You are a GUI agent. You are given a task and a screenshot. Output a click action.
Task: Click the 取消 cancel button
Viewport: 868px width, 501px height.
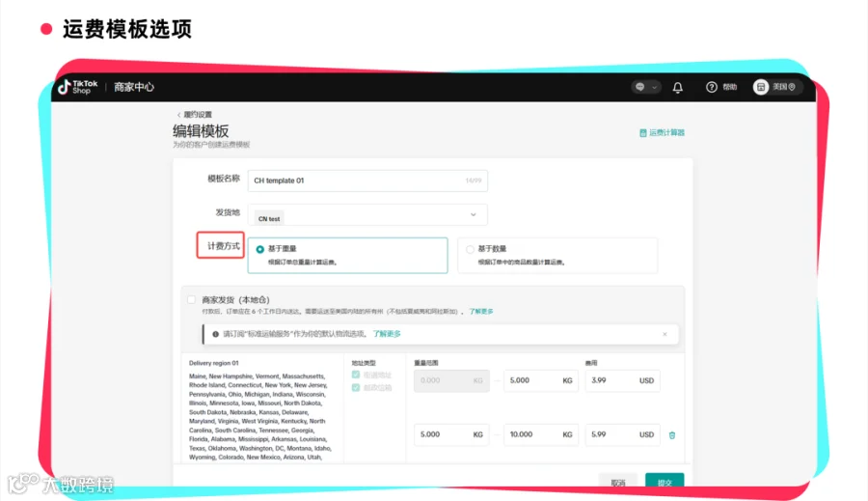(618, 481)
